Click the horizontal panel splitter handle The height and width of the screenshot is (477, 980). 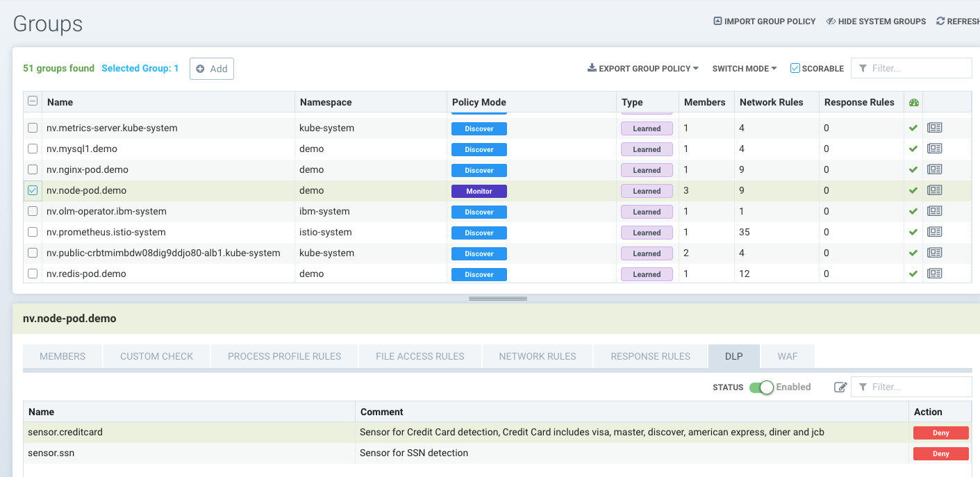pos(497,299)
